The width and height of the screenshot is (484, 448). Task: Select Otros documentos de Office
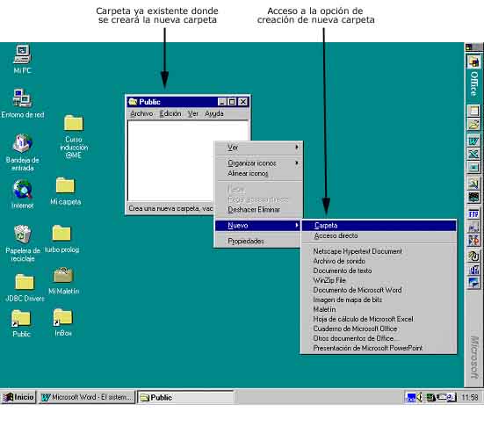tap(379, 338)
